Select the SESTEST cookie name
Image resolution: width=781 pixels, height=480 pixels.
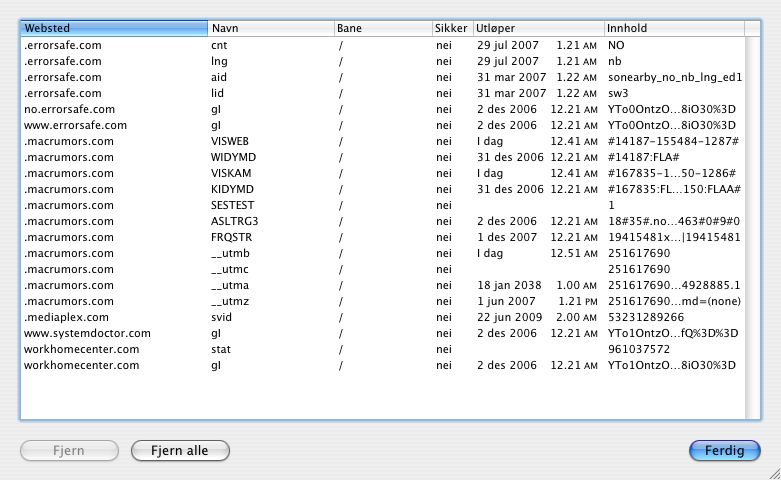click(233, 205)
